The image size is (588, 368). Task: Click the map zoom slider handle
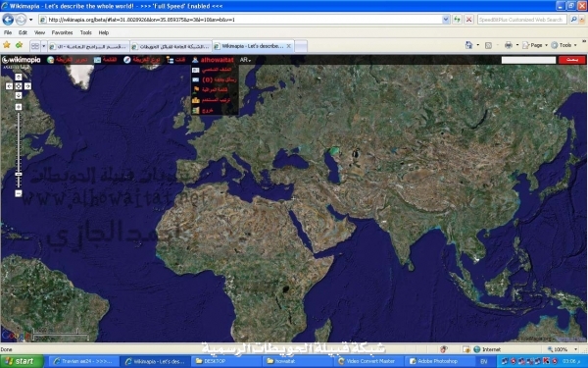(x=19, y=175)
